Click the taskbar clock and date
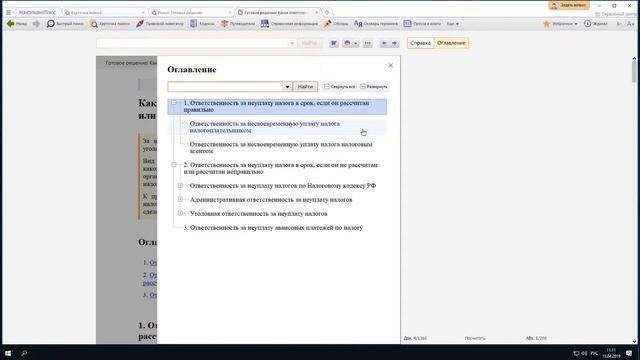This screenshot has height=360, width=640. coord(611,353)
